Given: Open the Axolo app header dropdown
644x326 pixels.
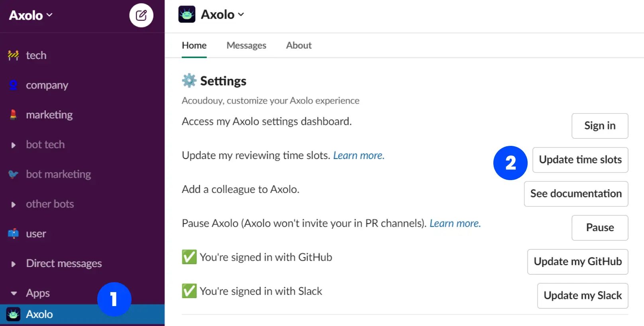Looking at the screenshot, I should (222, 15).
